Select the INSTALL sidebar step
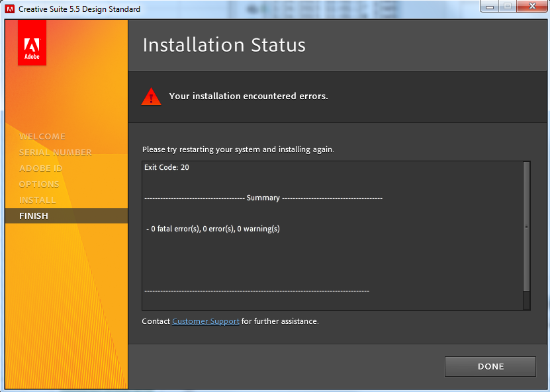Screen dimensions: 550x392 point(38,200)
